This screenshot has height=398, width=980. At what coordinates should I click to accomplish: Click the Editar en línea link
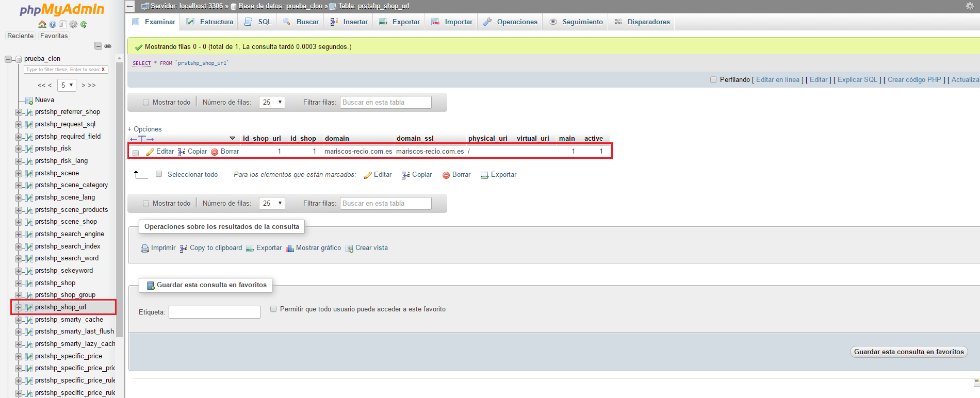click(x=777, y=79)
